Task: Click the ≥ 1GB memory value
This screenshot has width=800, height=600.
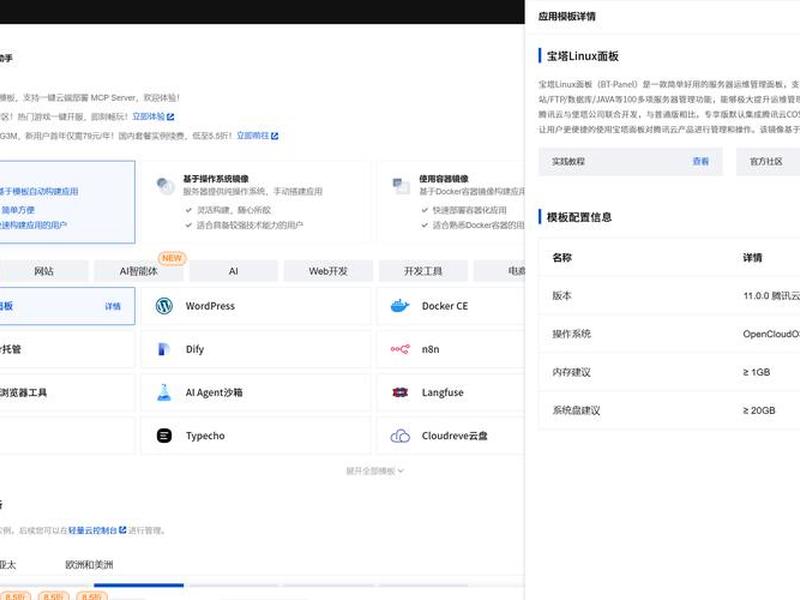Action: click(x=757, y=372)
